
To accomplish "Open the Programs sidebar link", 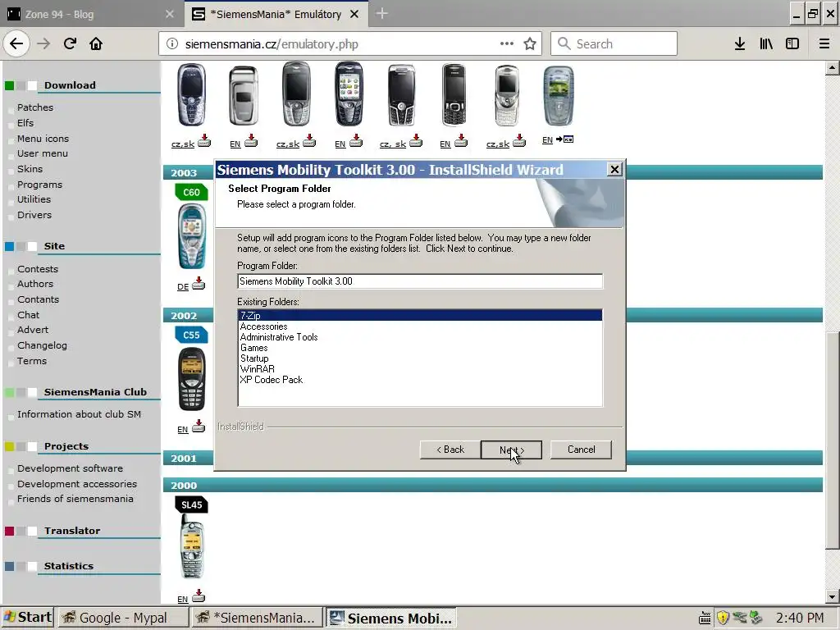I will (x=39, y=185).
